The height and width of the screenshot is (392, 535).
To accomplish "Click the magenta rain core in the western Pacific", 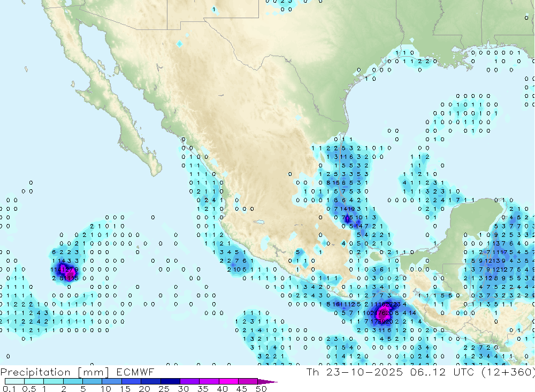I will 70,274.
